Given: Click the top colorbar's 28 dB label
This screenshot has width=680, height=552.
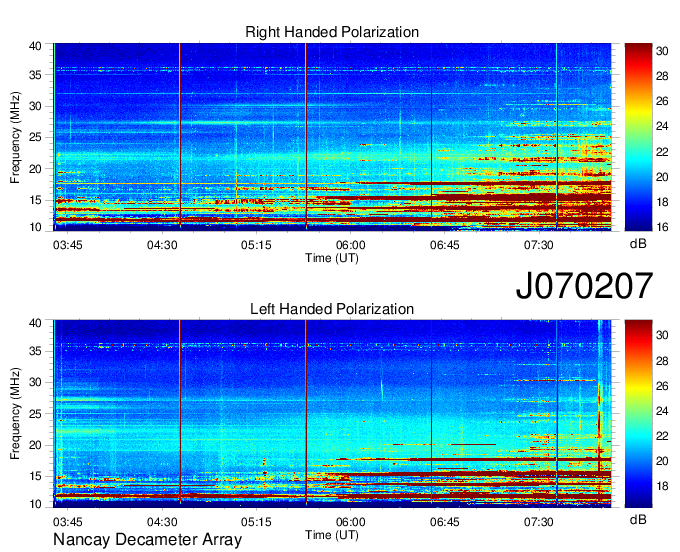Looking at the screenshot, I should [x=662, y=76].
